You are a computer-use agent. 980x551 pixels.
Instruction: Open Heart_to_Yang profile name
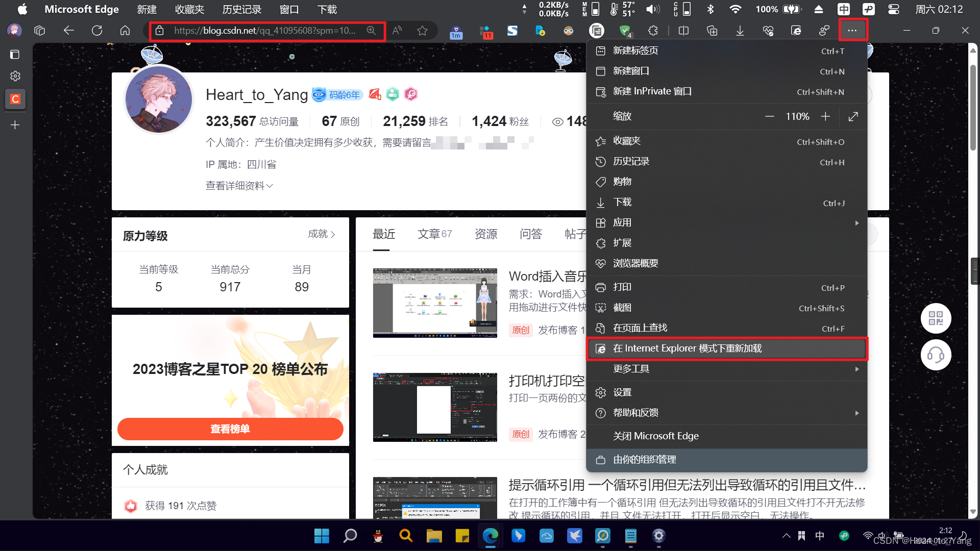pyautogui.click(x=257, y=95)
